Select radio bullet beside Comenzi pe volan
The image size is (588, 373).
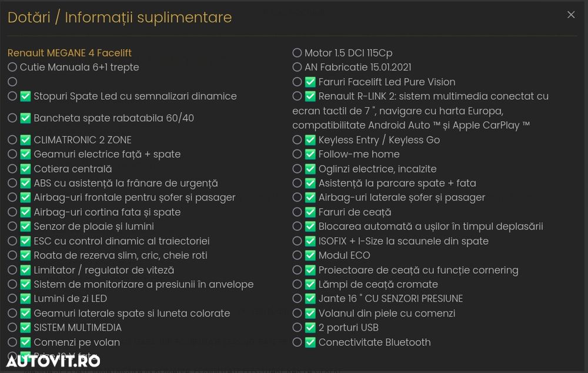[12, 342]
